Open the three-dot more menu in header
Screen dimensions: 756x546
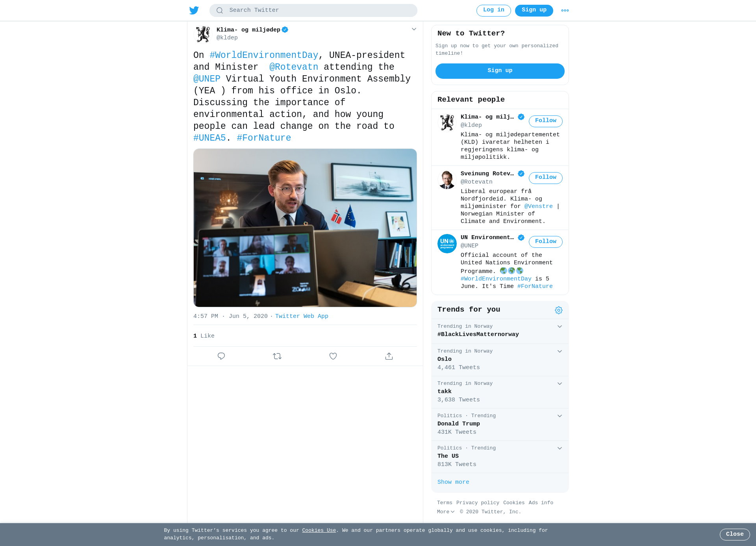pyautogui.click(x=565, y=11)
